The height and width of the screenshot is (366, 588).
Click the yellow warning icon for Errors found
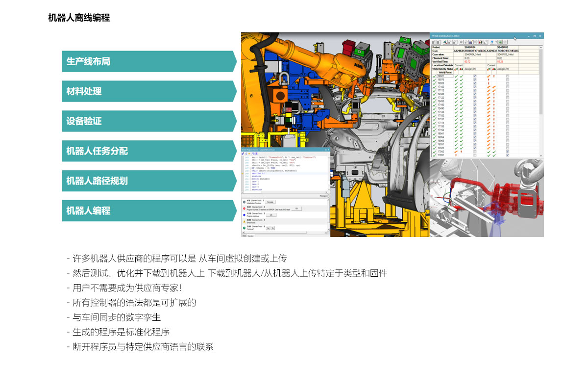click(x=245, y=221)
